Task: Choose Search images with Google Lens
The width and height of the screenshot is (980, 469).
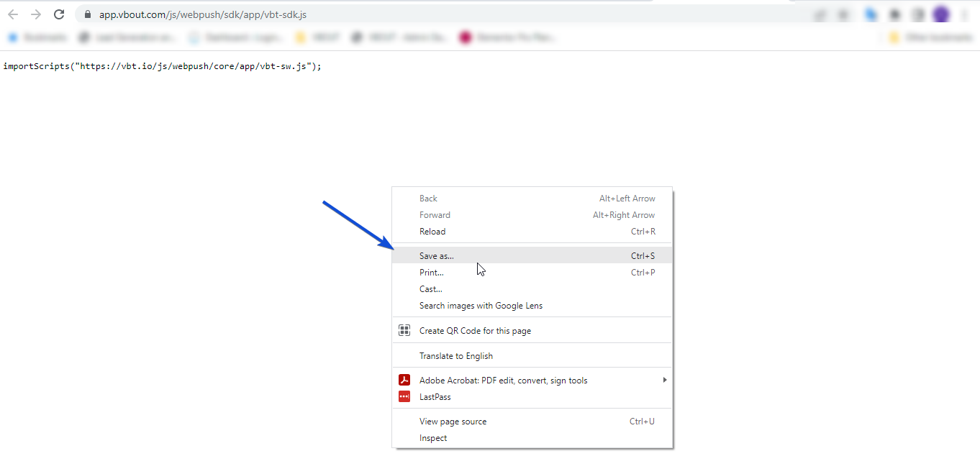Action: [x=532, y=306]
